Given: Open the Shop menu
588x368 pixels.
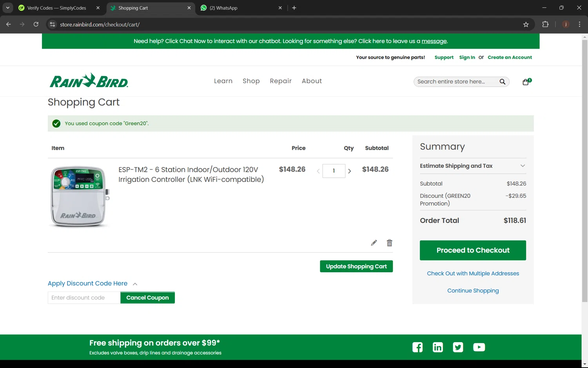Looking at the screenshot, I should tap(251, 81).
